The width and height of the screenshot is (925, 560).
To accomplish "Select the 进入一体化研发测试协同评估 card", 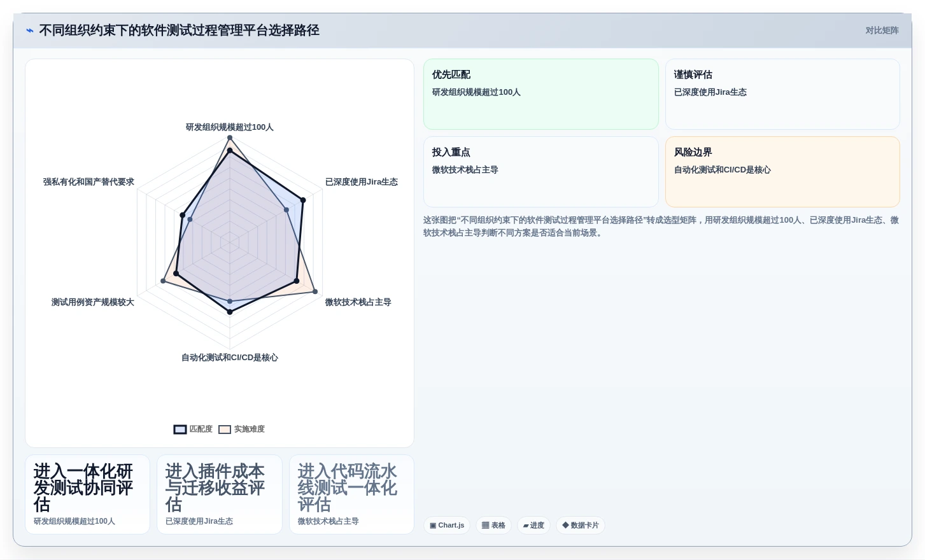I will (x=88, y=494).
